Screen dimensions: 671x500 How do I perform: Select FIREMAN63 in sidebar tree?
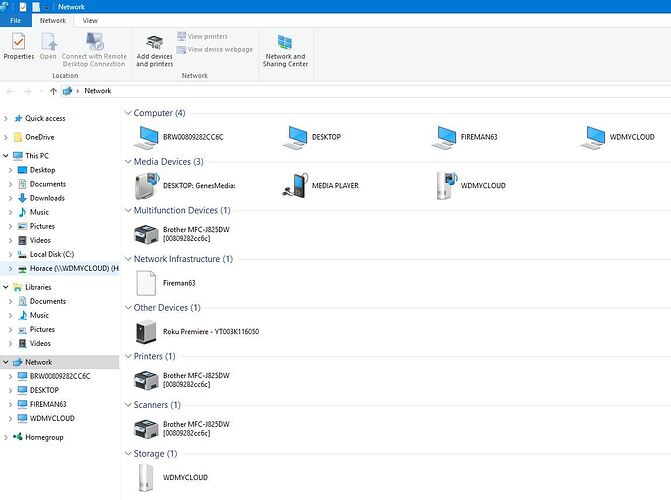tap(48, 405)
